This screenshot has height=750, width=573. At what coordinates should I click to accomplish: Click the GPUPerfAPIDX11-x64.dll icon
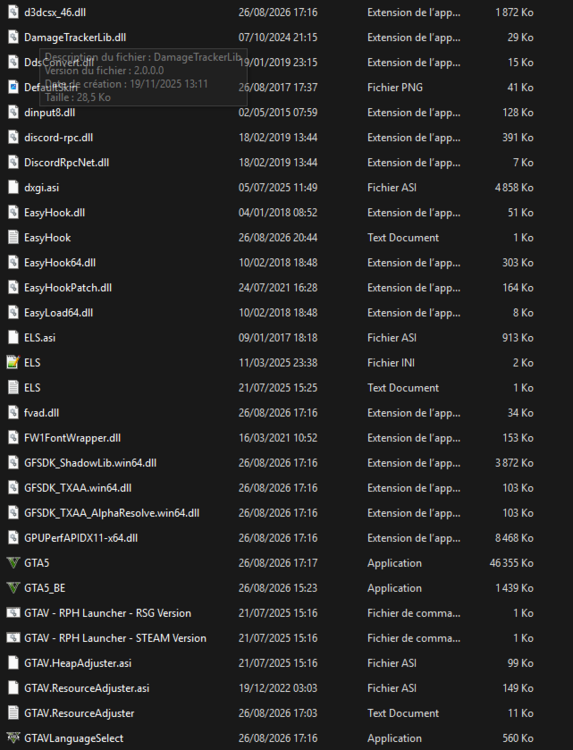[13, 538]
